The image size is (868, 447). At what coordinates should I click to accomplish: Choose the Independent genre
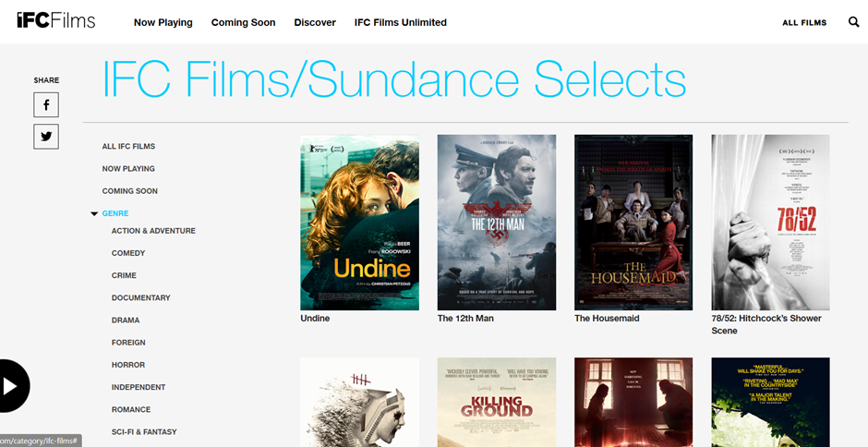tap(139, 387)
